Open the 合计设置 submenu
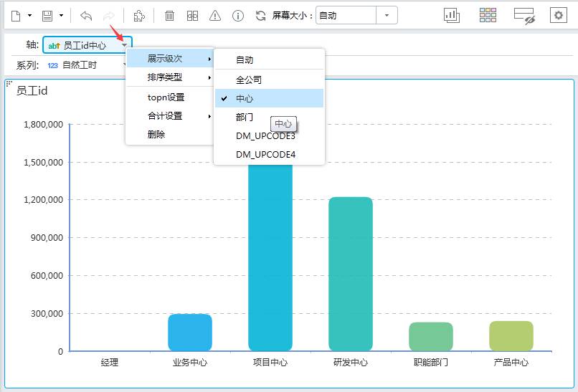Viewport: 578px width, 392px height. point(170,116)
